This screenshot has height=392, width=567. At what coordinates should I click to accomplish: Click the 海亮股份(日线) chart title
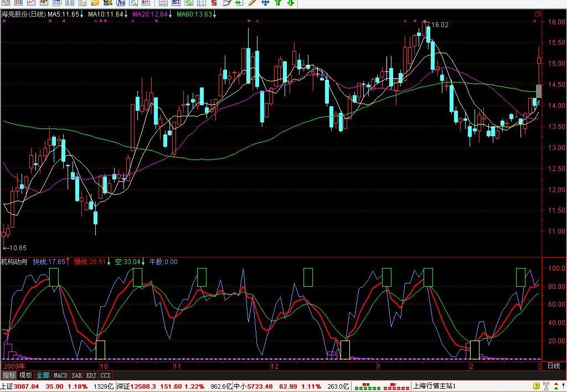tap(23, 14)
